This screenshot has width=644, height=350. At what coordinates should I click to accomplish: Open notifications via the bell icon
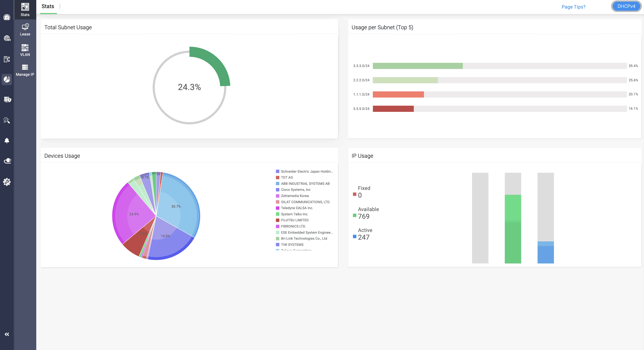tap(7, 140)
